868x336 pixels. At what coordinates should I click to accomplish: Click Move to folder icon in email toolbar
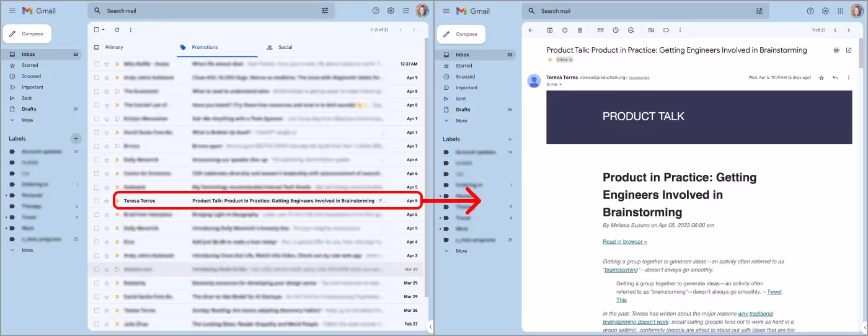click(x=651, y=30)
